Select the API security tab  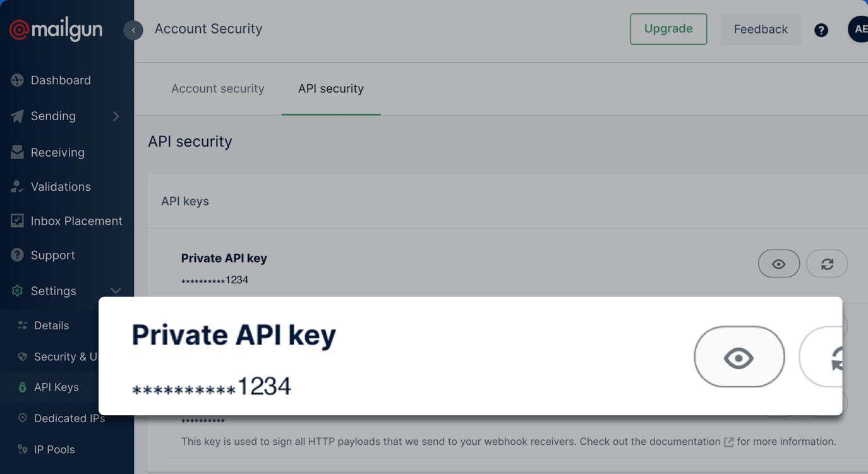coord(330,88)
